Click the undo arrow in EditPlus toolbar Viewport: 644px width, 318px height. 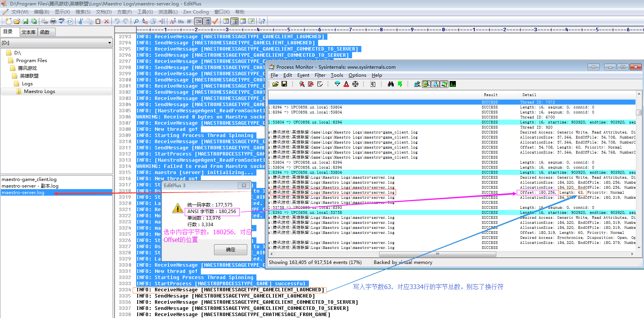point(117,21)
